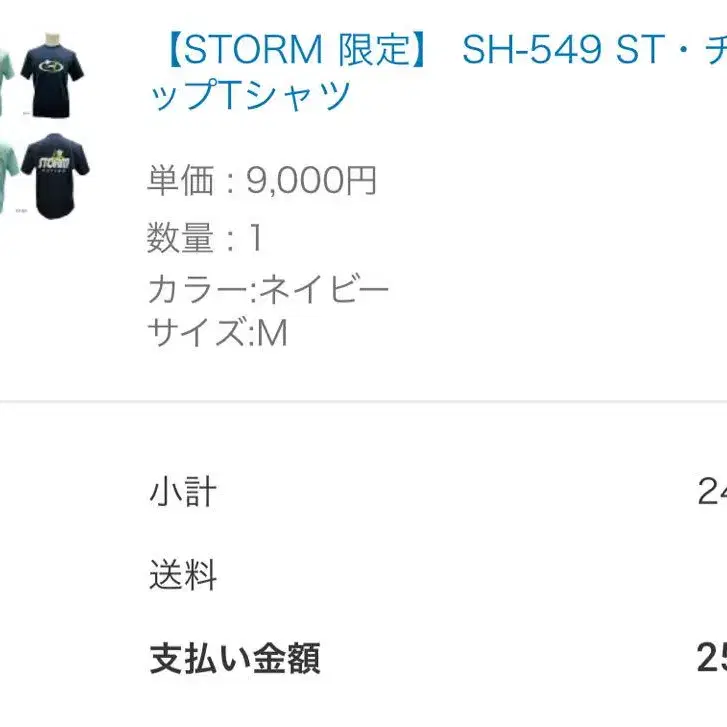Viewport: 727px width, 727px height.
Task: Select the サイズ:M size line
Action: coord(217,332)
